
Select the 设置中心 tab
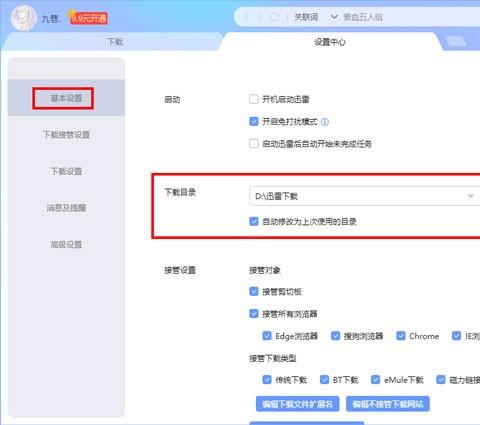click(330, 42)
